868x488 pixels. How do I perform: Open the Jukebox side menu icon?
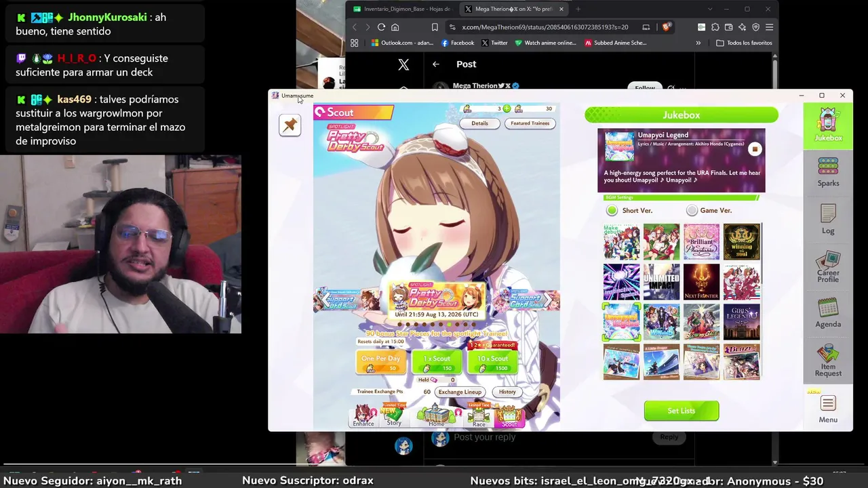point(828,126)
